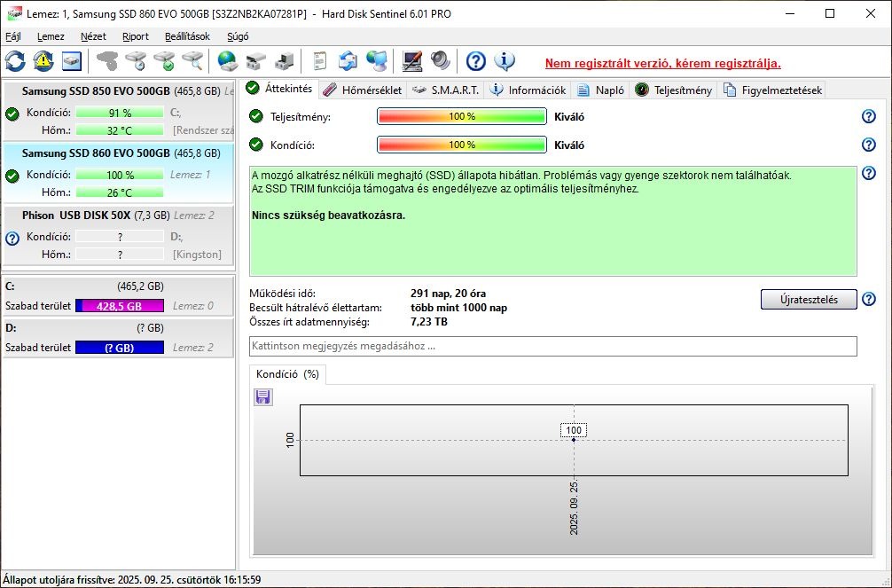Click the '291 nap, 20 óra' value
This screenshot has height=588, width=892.
tap(448, 294)
